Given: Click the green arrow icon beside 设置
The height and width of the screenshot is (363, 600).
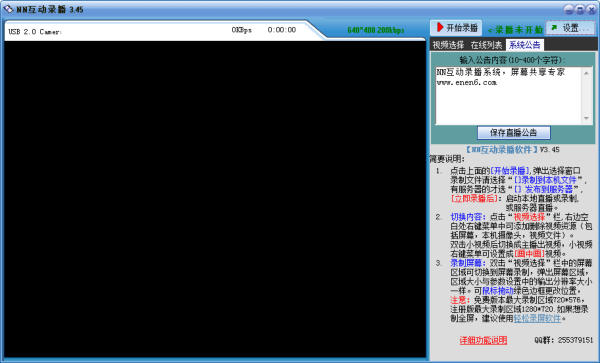Looking at the screenshot, I should tap(554, 28).
